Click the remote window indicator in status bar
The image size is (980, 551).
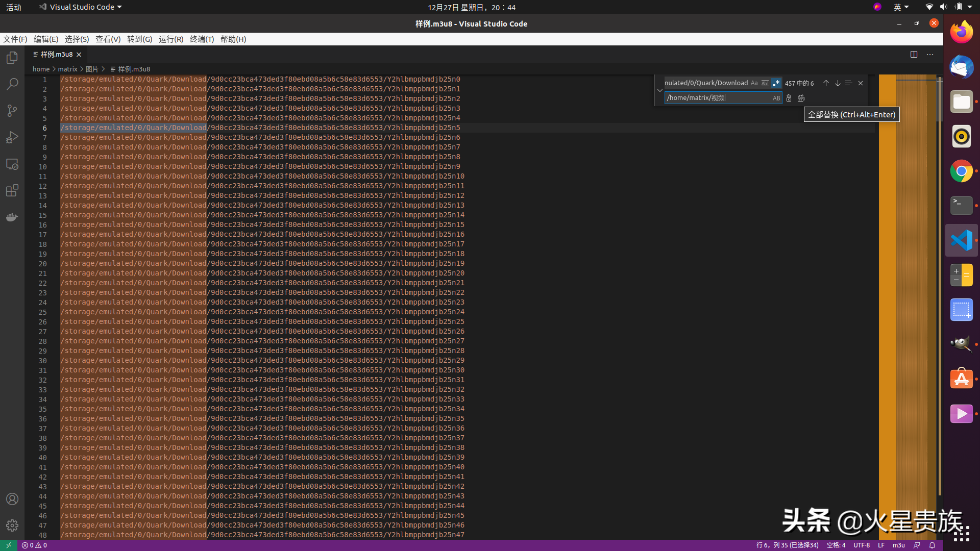pyautogui.click(x=9, y=545)
